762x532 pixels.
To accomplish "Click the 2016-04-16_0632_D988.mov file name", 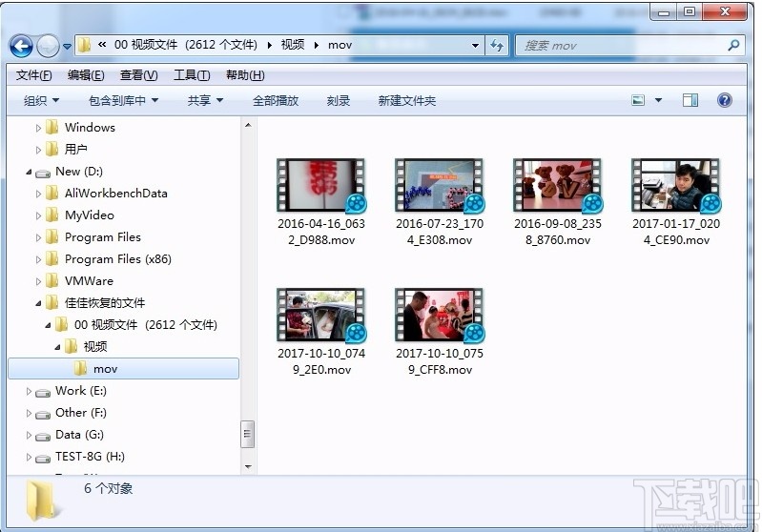I will tap(321, 232).
